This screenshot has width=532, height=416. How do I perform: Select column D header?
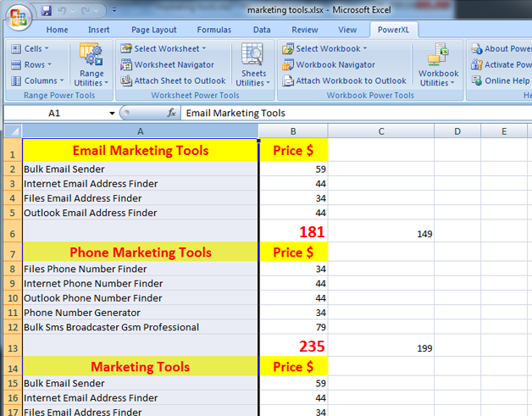pyautogui.click(x=457, y=131)
